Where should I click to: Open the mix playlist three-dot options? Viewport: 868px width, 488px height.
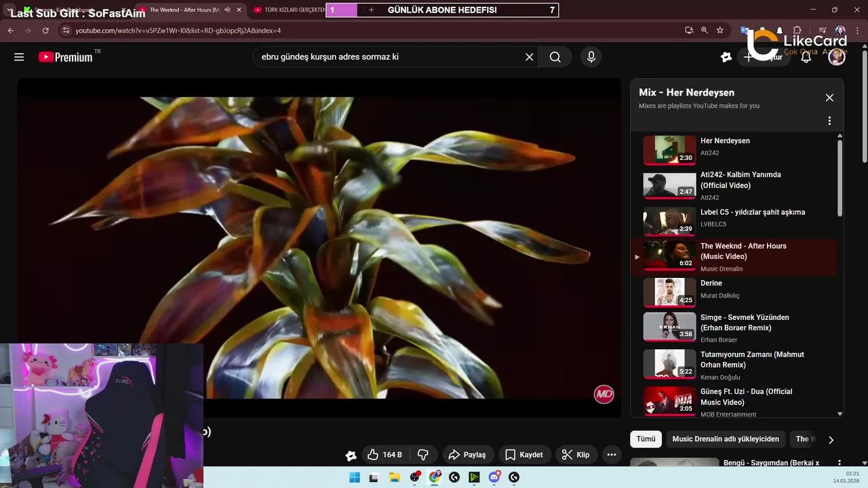tap(829, 121)
